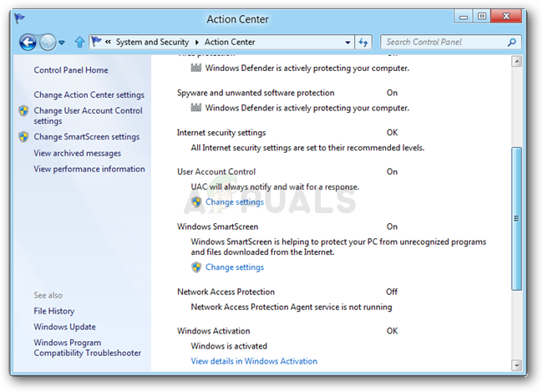Image resolution: width=543 pixels, height=392 pixels.
Task: Click 'Windows is activated' text
Action: click(229, 346)
